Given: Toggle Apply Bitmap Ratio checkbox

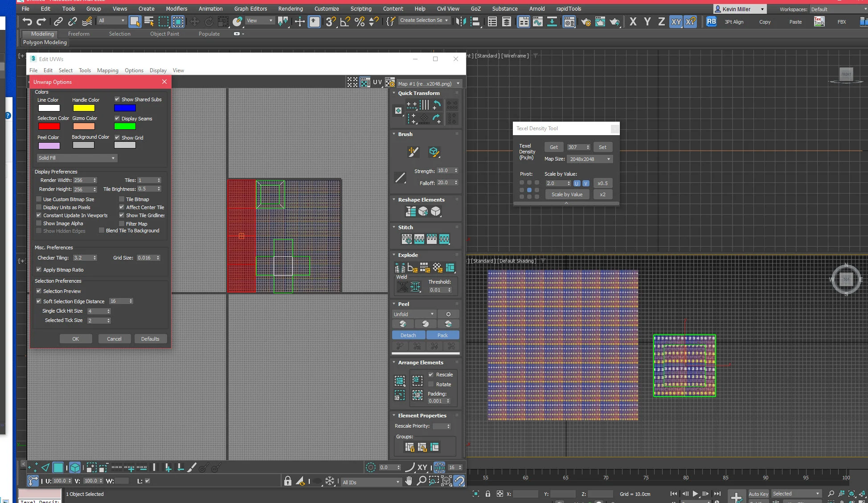Looking at the screenshot, I should (39, 270).
